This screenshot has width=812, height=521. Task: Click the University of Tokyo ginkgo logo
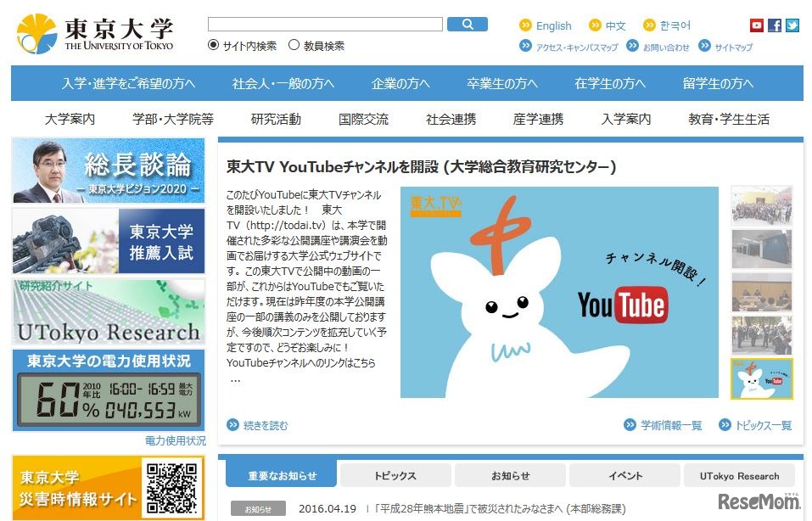pos(36,34)
